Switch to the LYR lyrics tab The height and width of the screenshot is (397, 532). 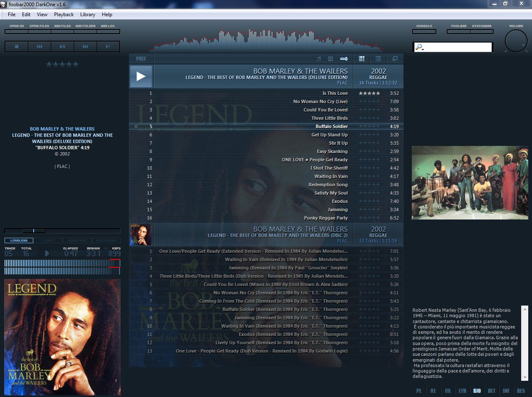462,391
